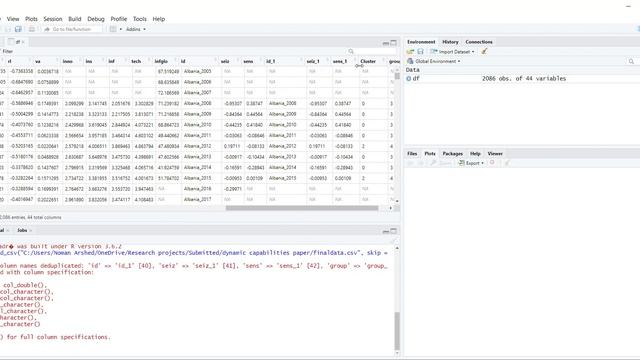Screen dimensions: 640x360
Task: Open the Debug menu
Action: [x=96, y=19]
